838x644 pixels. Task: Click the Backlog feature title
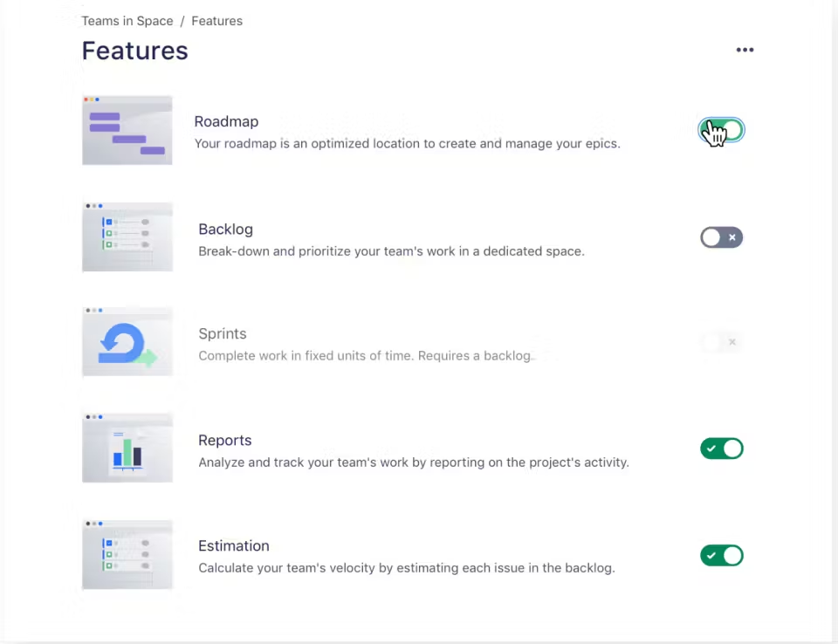pyautogui.click(x=225, y=230)
